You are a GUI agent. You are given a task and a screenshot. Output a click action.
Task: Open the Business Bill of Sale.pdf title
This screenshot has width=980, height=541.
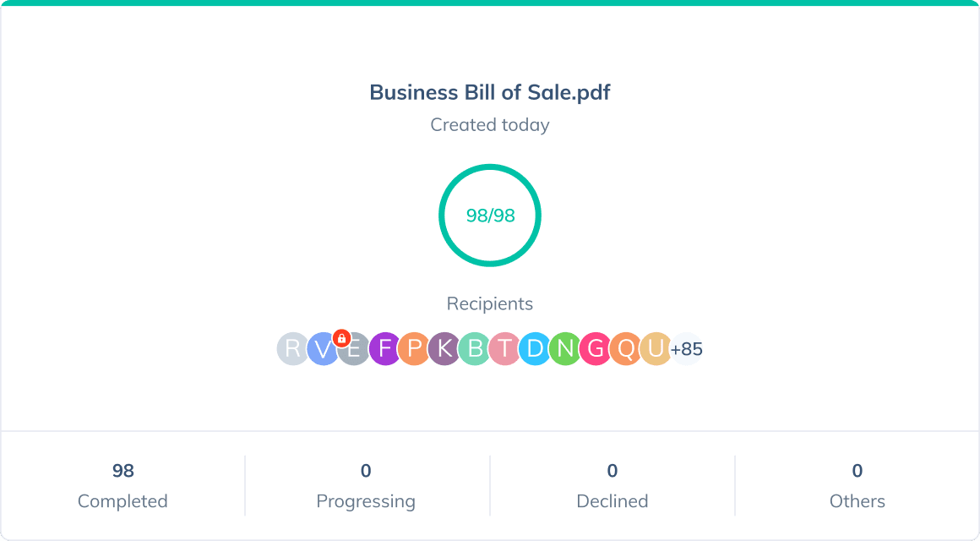pyautogui.click(x=490, y=92)
